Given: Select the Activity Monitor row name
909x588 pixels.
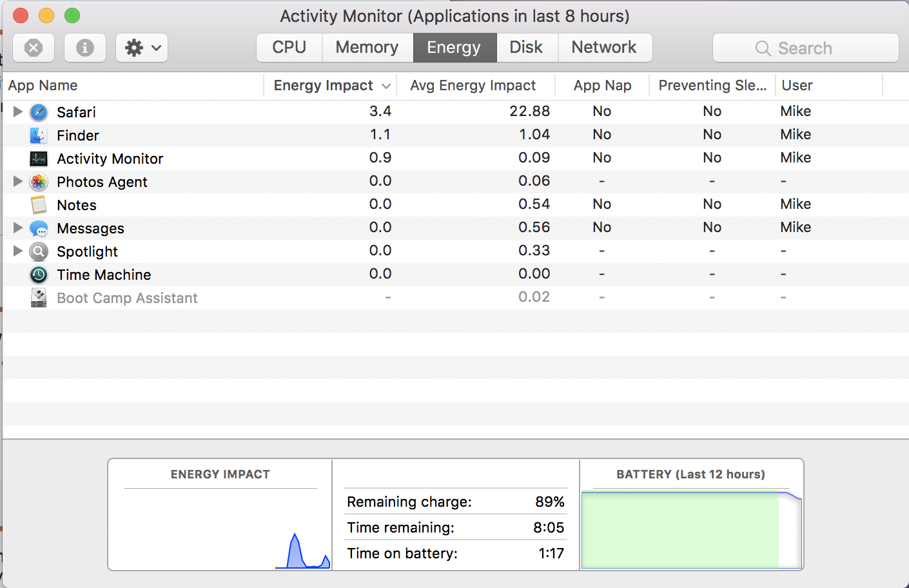Looking at the screenshot, I should [x=110, y=159].
